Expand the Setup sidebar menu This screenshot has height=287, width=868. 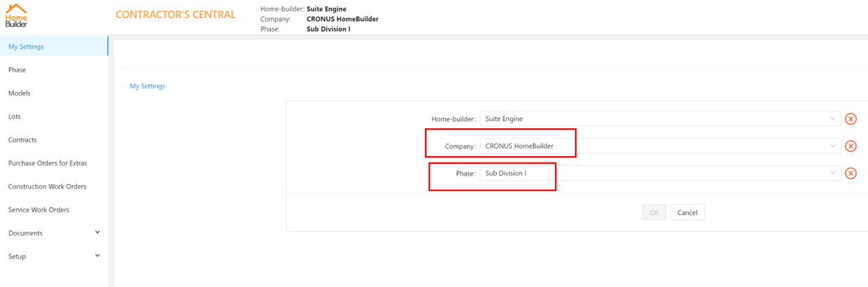(x=54, y=256)
